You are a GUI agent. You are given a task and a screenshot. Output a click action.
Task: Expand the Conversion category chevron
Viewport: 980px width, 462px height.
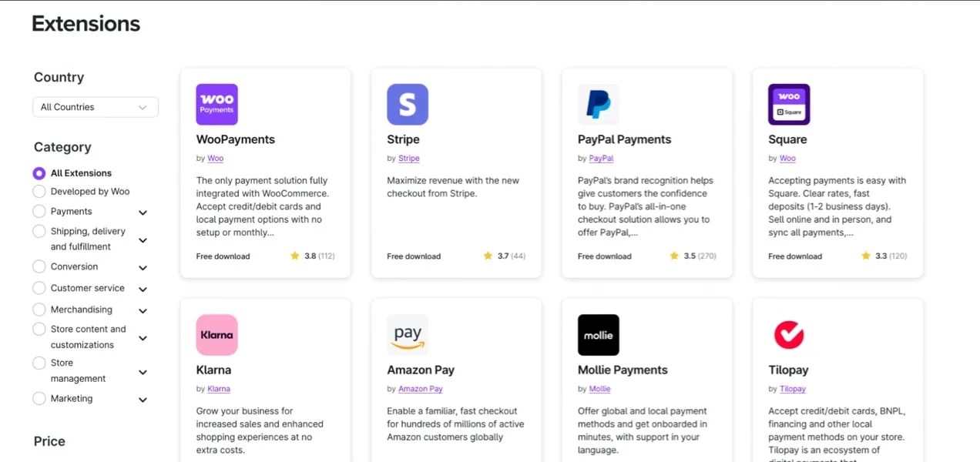coord(143,268)
